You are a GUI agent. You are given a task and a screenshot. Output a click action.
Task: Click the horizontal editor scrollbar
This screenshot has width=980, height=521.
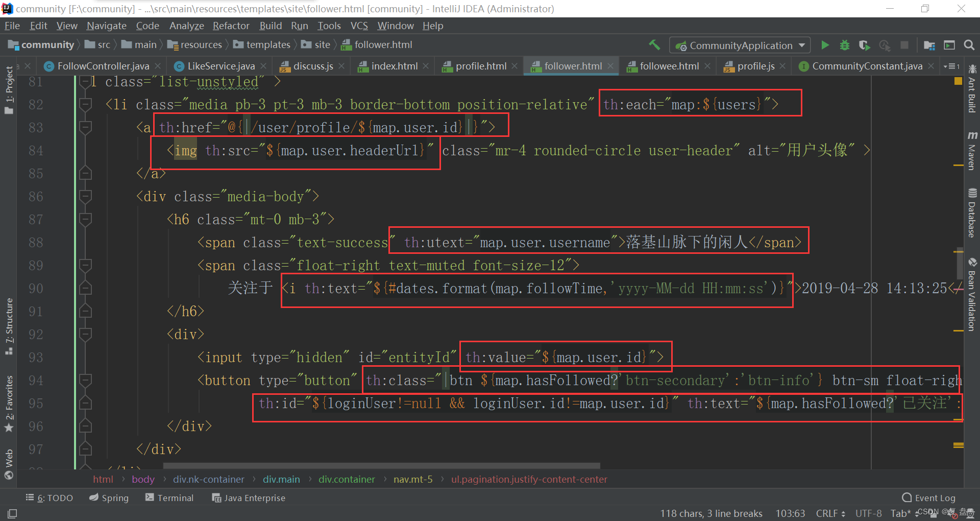pyautogui.click(x=381, y=465)
